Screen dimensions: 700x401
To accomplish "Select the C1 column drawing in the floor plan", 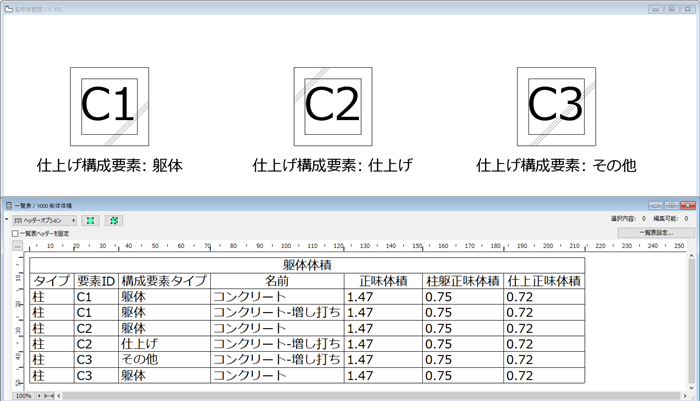I will point(109,106).
